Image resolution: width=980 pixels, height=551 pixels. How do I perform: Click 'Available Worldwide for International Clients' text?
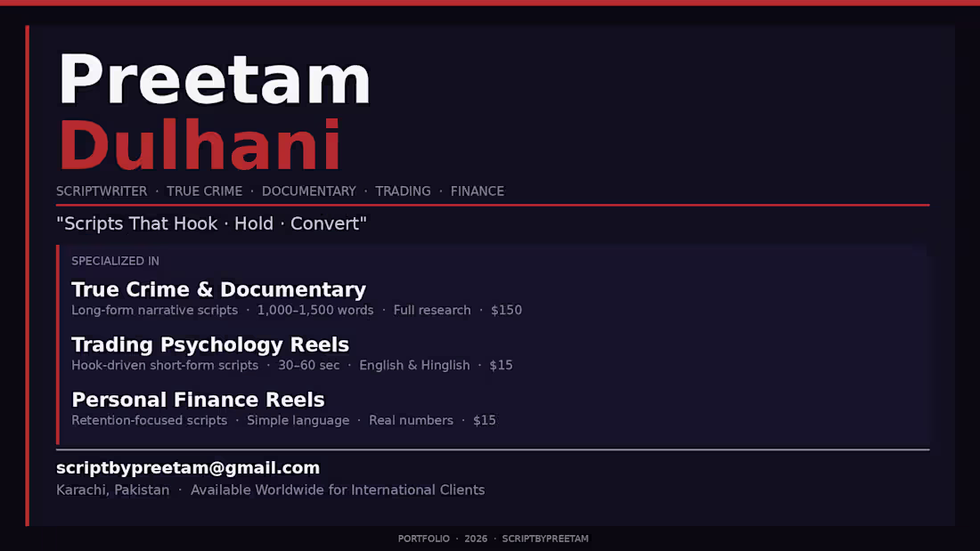coord(338,490)
